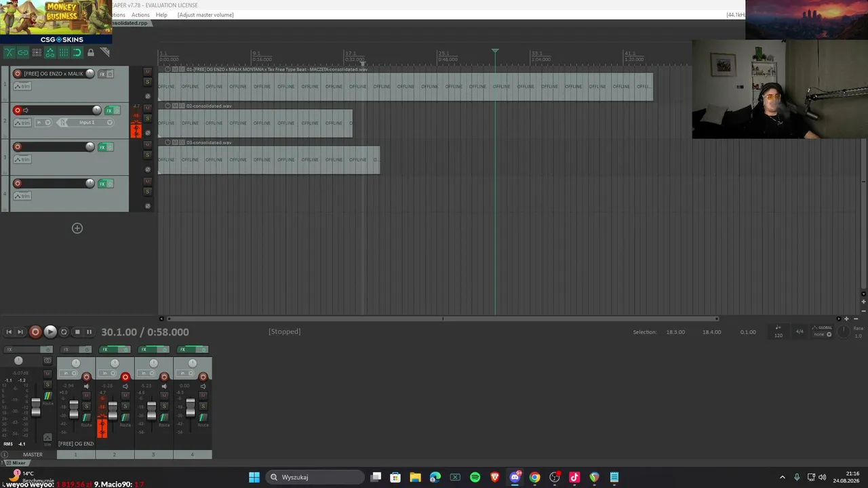Open input dropdown on mixer channel 3
This screenshot has height=488, width=868.
[x=146, y=373]
